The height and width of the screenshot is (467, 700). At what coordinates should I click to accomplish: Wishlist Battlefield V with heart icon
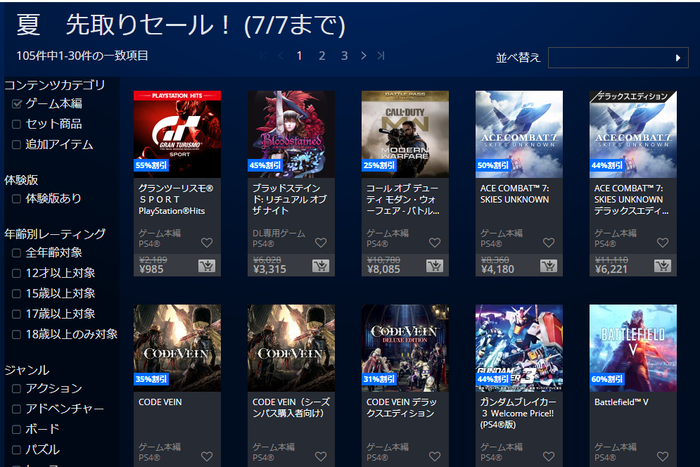663,456
